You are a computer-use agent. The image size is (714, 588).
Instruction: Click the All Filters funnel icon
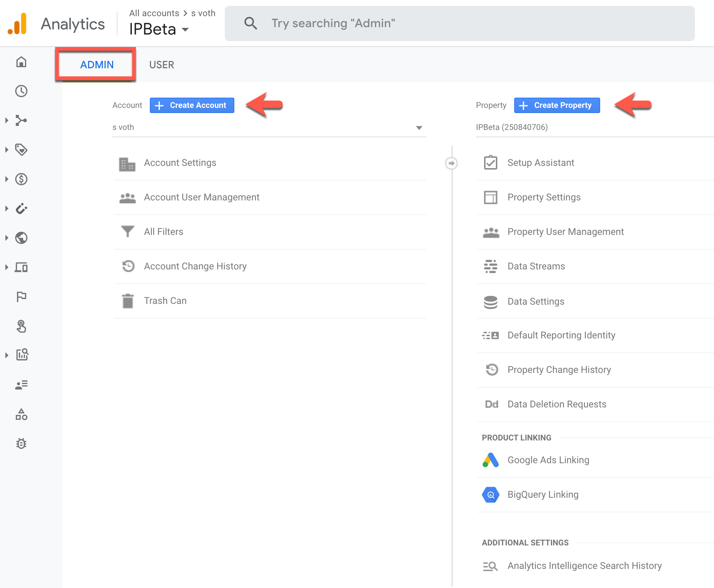pos(127,232)
